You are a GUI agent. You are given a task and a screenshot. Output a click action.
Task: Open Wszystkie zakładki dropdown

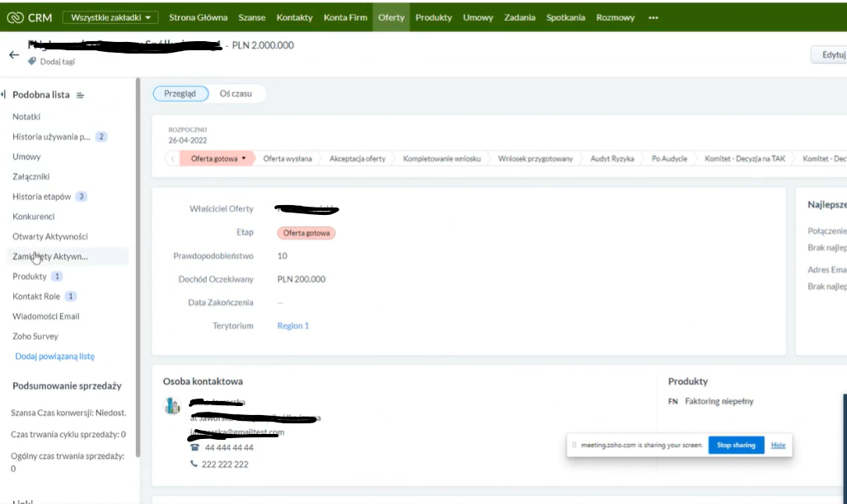point(110,18)
